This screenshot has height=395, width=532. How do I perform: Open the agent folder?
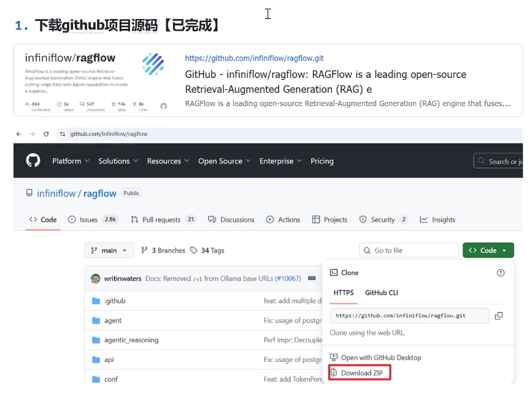tap(113, 321)
